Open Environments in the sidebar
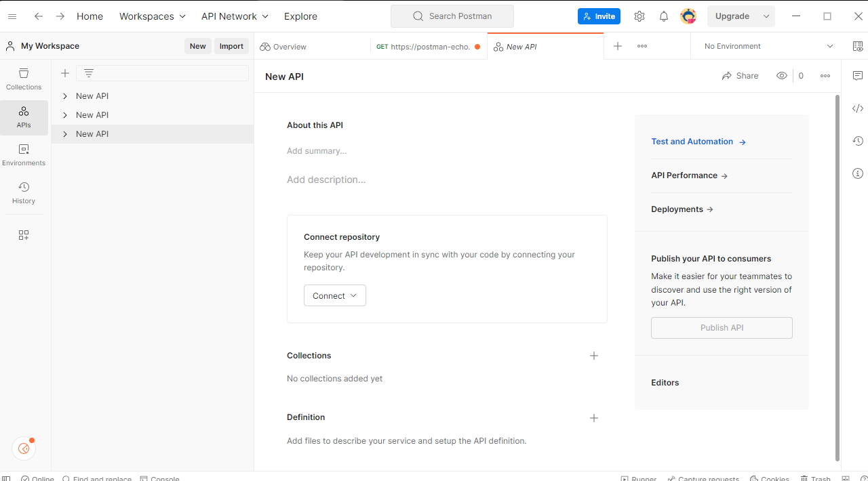Viewport: 868px width, 481px height. pyautogui.click(x=24, y=155)
